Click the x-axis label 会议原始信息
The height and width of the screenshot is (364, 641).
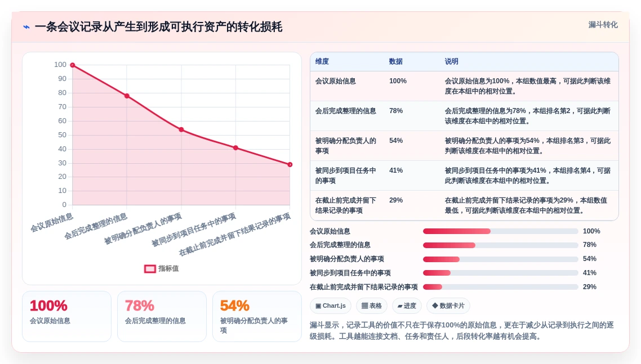tap(52, 222)
